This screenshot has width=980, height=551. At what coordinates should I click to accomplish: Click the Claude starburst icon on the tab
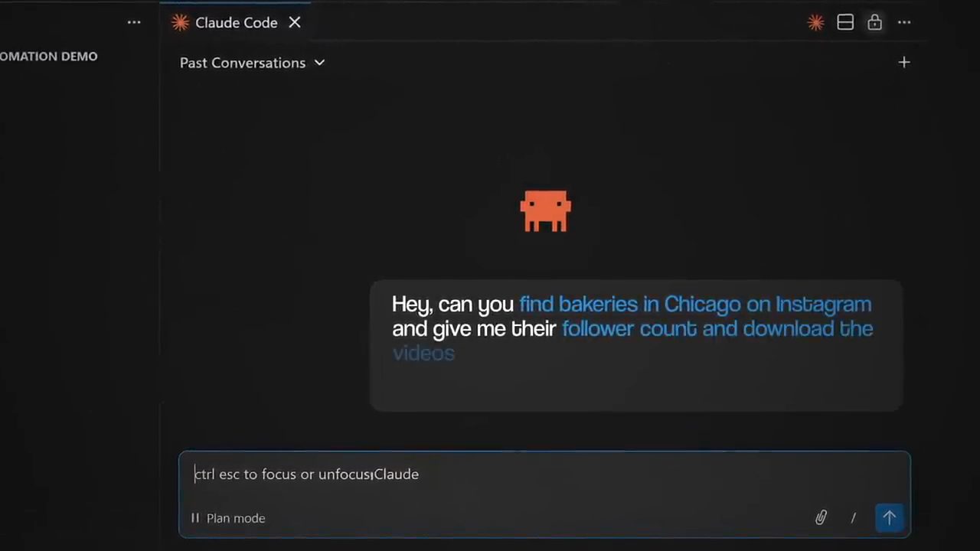point(180,23)
